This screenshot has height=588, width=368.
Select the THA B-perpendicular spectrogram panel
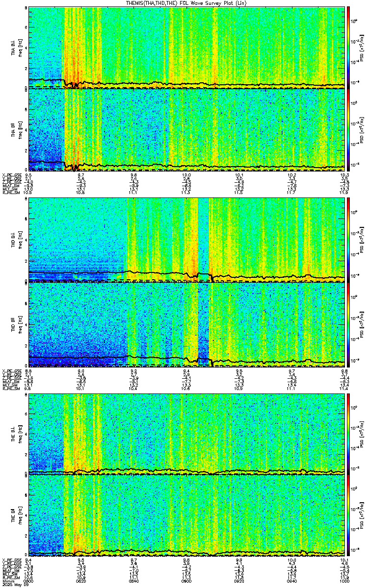[186, 48]
